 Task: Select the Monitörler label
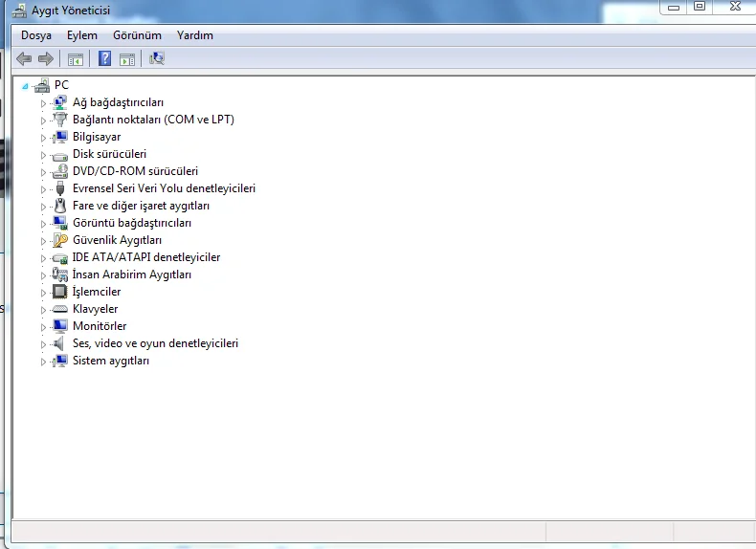click(100, 326)
